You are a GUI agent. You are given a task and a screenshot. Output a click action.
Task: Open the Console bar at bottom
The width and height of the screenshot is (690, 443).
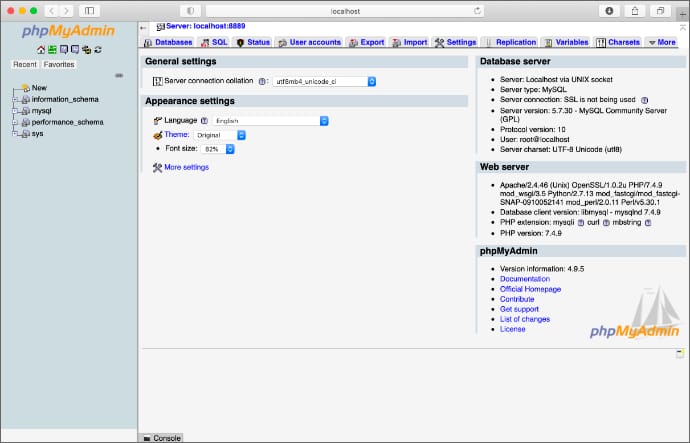(x=162, y=438)
